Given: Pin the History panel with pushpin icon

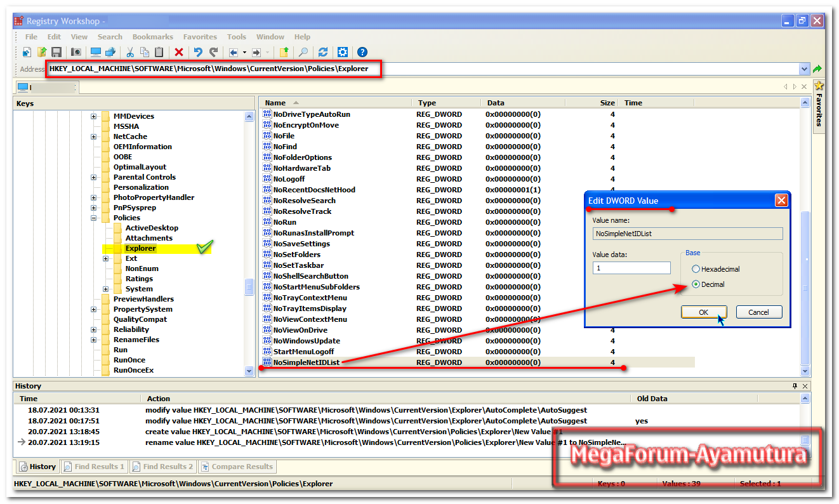Looking at the screenshot, I should [795, 386].
